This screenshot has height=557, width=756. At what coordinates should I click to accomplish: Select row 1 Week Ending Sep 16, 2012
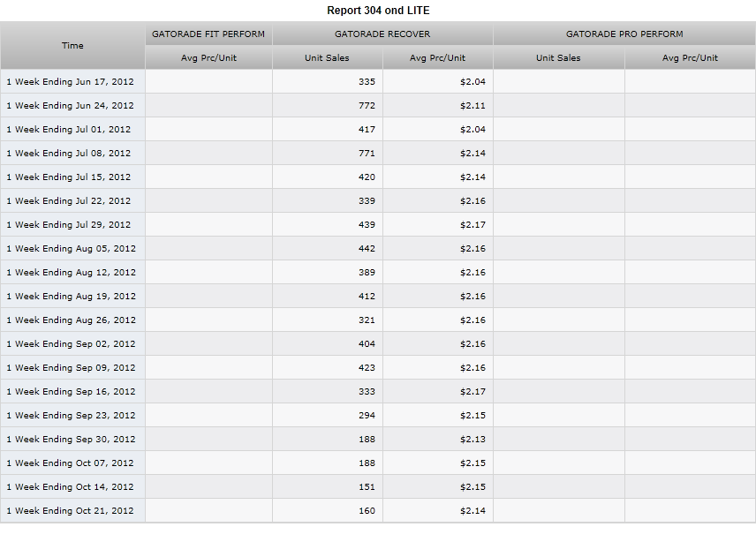tap(378, 391)
